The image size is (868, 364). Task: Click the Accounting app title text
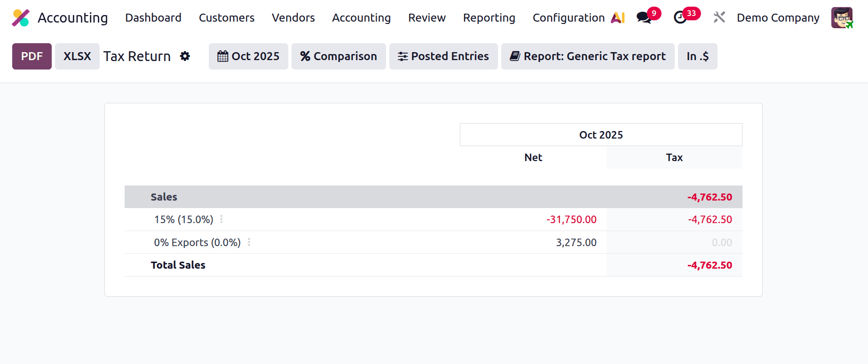click(x=73, y=18)
